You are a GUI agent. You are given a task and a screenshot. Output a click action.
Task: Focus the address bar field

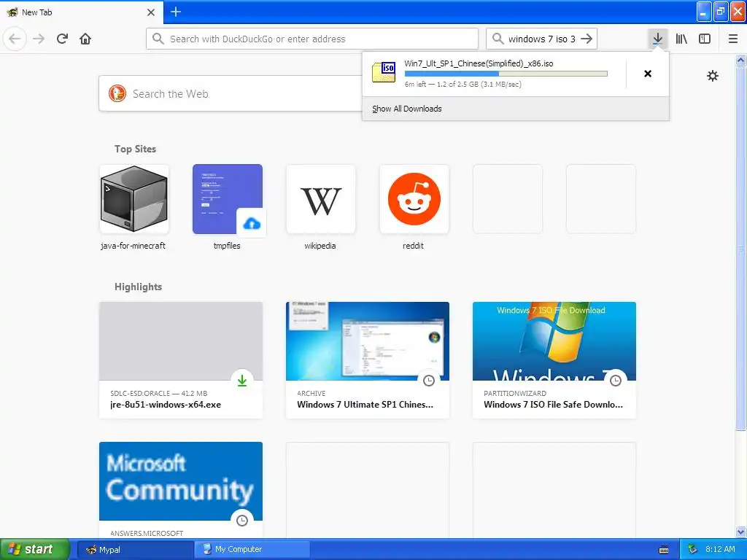[312, 39]
